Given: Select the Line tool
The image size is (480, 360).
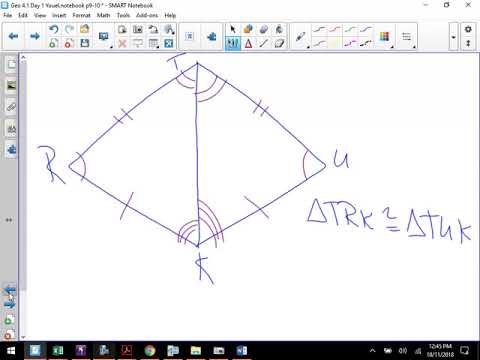Looking at the screenshot, I should pos(264,43).
